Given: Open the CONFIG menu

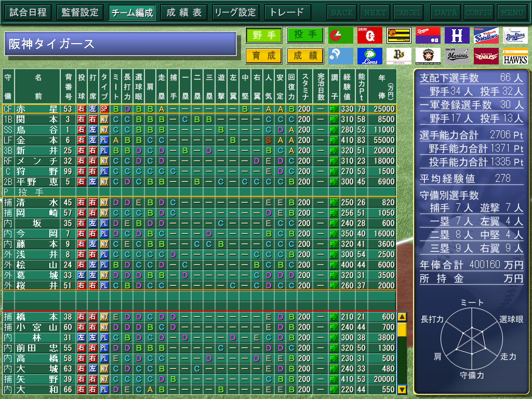Looking at the screenshot, I should (479, 12).
